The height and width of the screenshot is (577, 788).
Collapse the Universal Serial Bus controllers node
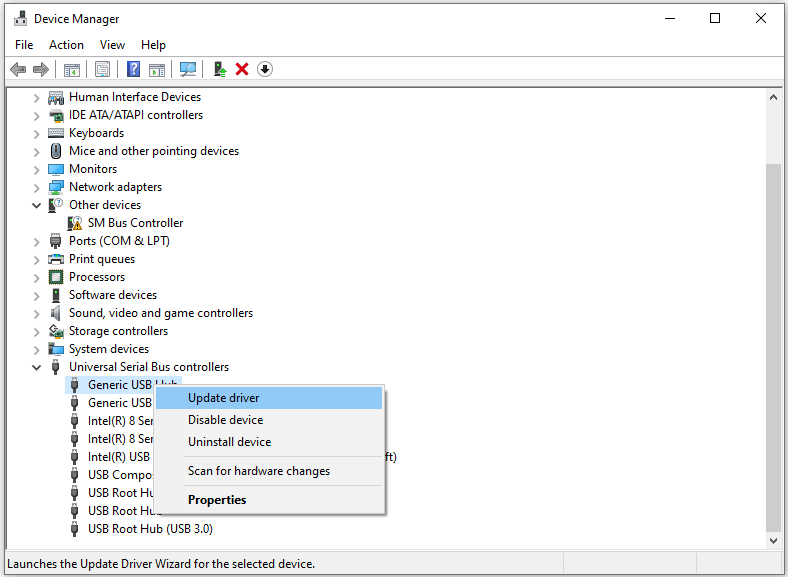pos(37,367)
